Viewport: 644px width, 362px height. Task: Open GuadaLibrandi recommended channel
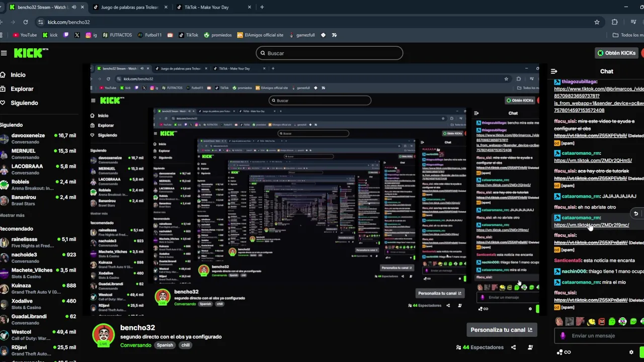coord(38,319)
